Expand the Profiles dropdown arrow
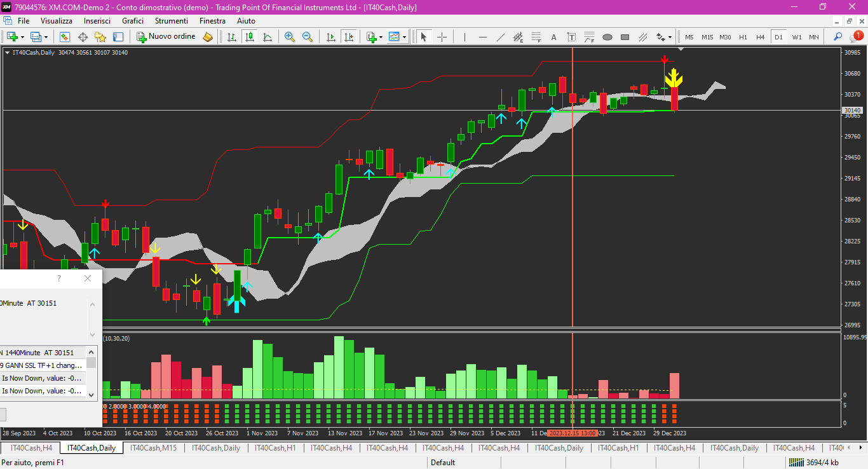868x469 pixels. [x=46, y=37]
